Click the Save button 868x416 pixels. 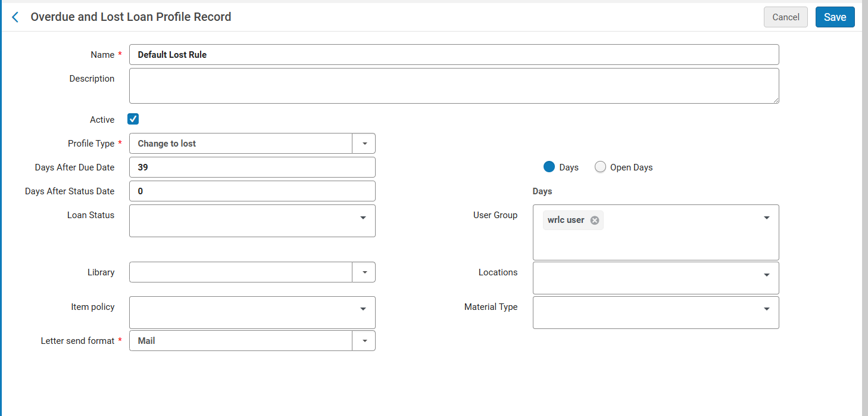tap(835, 17)
